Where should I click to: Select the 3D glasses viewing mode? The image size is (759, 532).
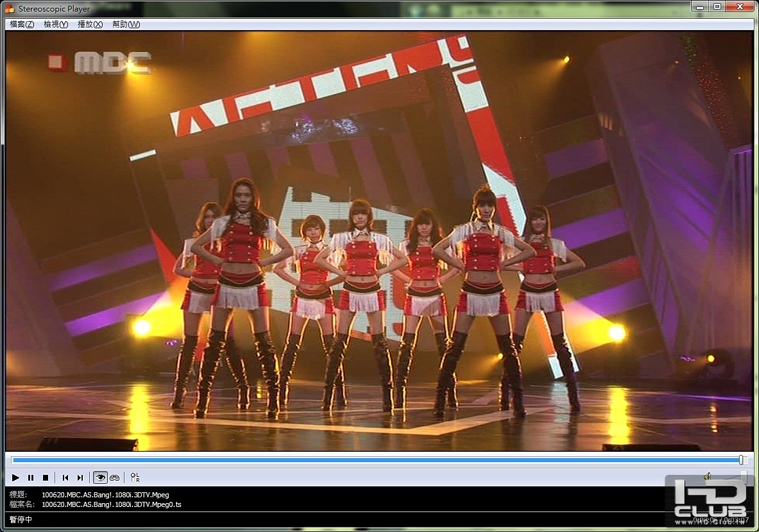[x=115, y=478]
